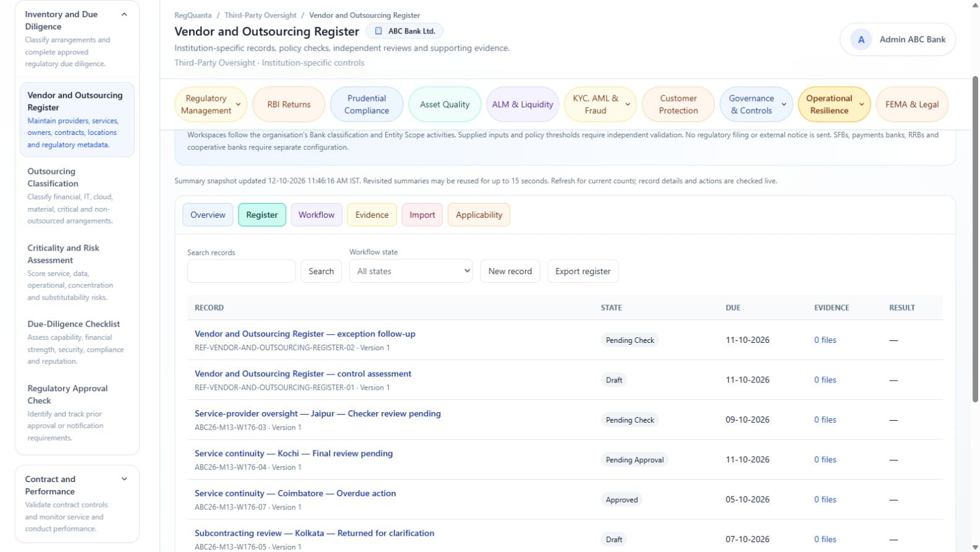Open the Import tab
This screenshot has width=980, height=552.
pyautogui.click(x=422, y=215)
